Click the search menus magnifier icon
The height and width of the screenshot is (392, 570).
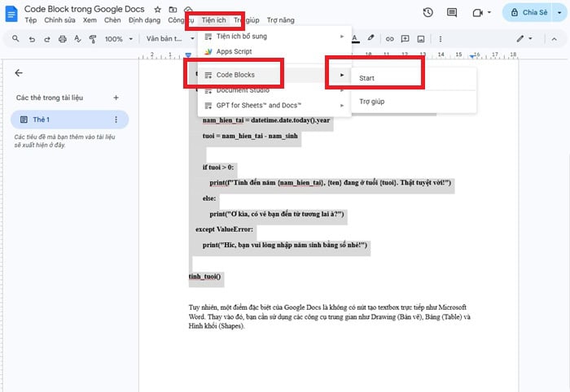[15, 38]
